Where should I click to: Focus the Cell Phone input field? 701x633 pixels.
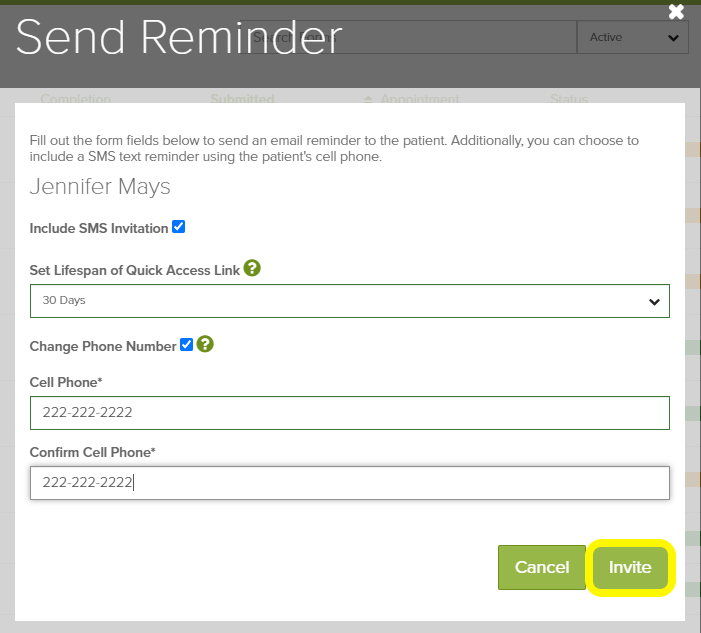pyautogui.click(x=349, y=413)
